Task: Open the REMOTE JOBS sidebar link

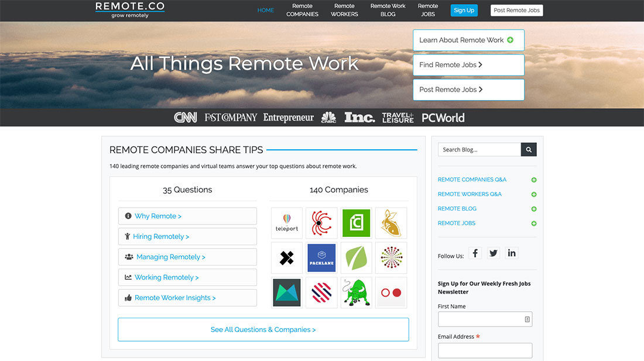Action: coord(456,223)
